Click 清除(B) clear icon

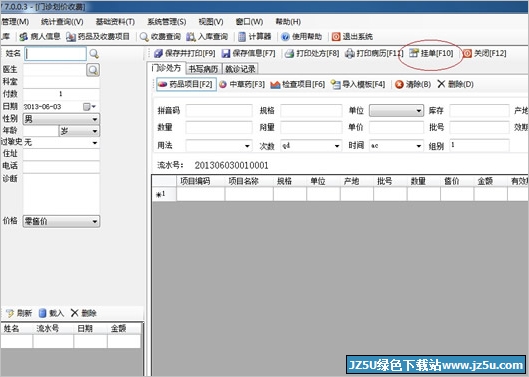[399, 84]
